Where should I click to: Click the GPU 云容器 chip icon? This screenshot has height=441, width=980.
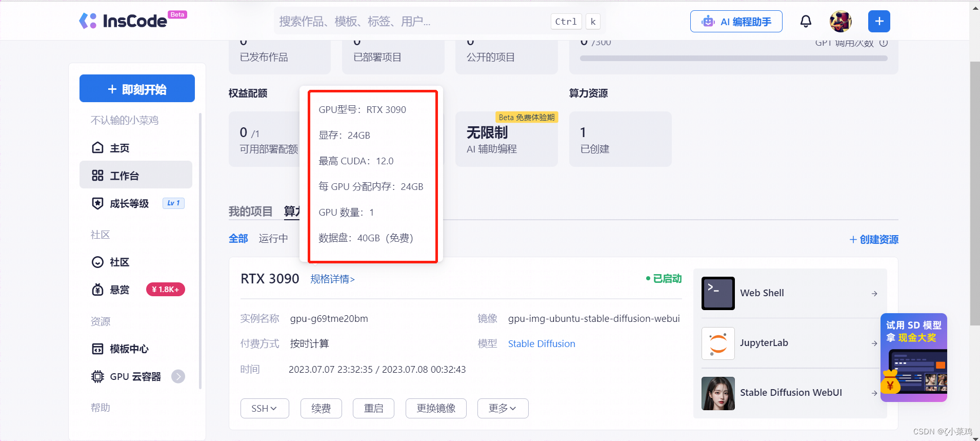tap(97, 377)
